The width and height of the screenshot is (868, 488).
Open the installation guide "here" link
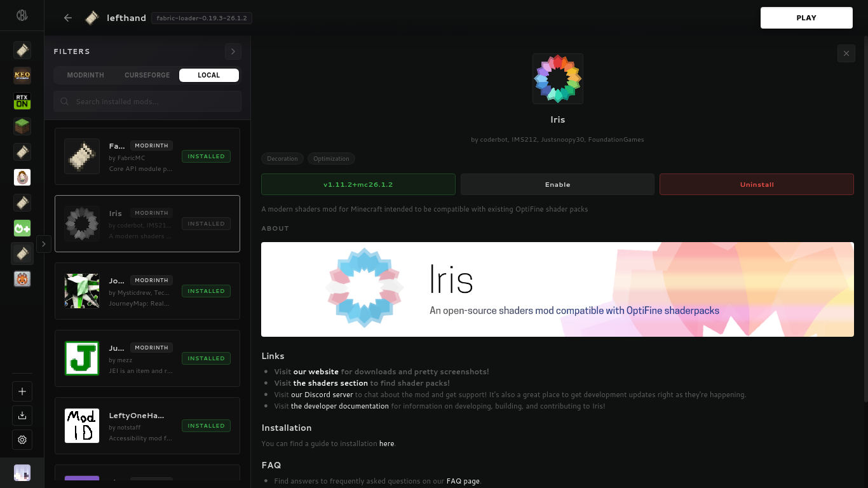386,444
